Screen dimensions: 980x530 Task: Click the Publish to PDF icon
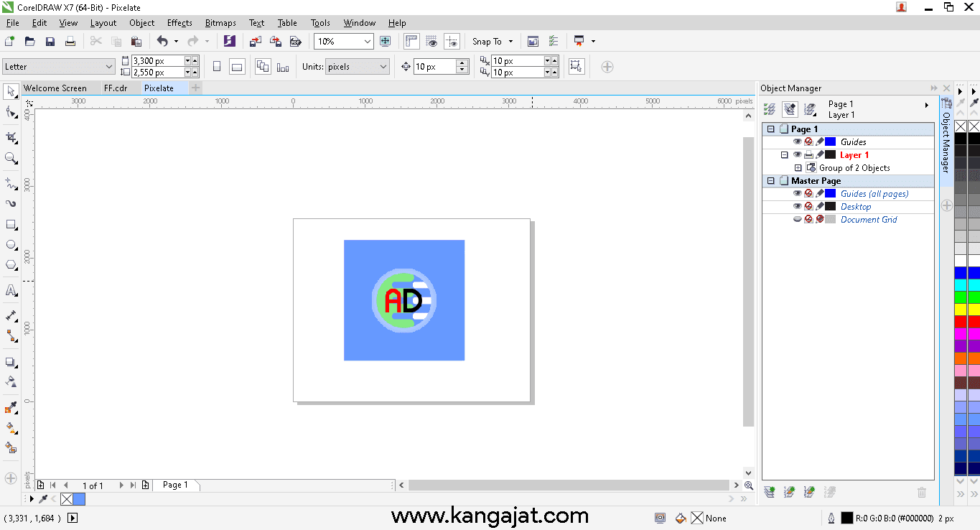pos(294,42)
